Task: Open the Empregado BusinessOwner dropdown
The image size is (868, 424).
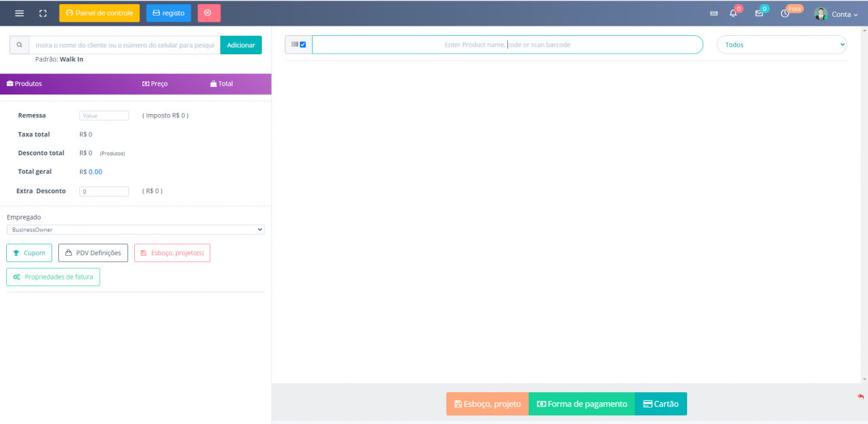Action: 135,230
